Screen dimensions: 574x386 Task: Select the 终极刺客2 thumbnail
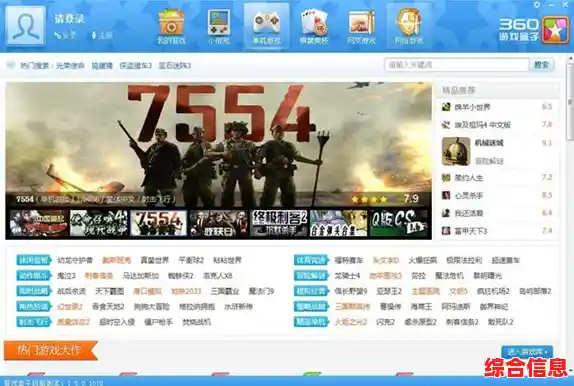(x=279, y=223)
